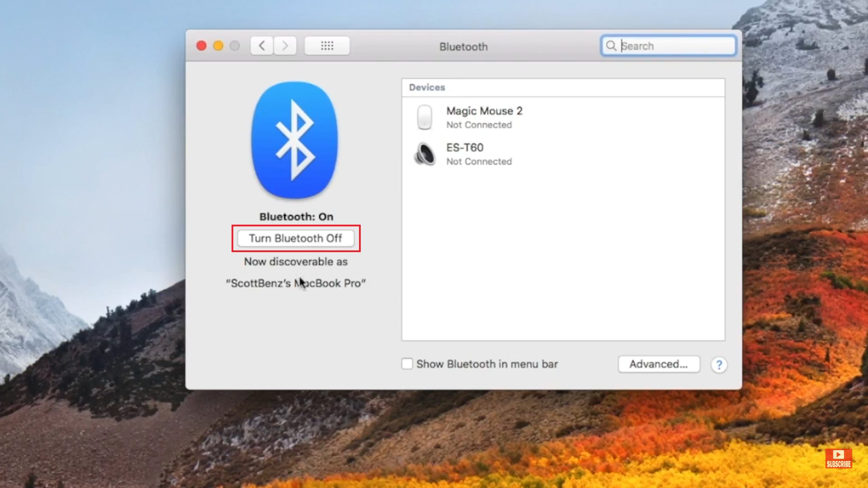
Task: Click "Now discoverable as" text
Action: coord(296,262)
